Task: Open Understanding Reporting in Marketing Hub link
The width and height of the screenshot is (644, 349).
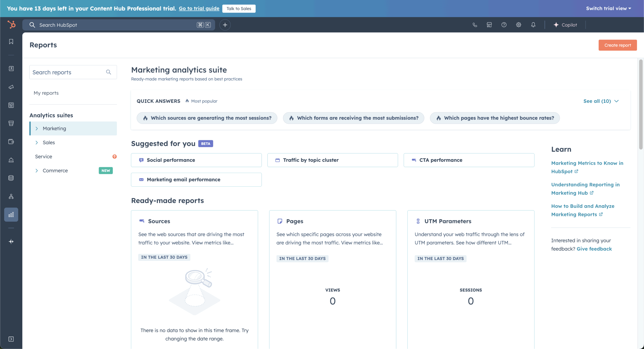Action: click(585, 189)
